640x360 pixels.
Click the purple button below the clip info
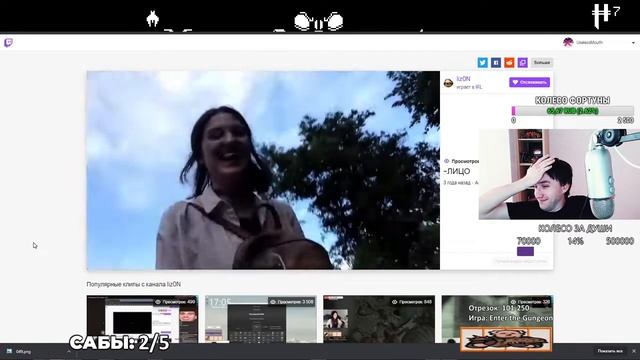525,251
